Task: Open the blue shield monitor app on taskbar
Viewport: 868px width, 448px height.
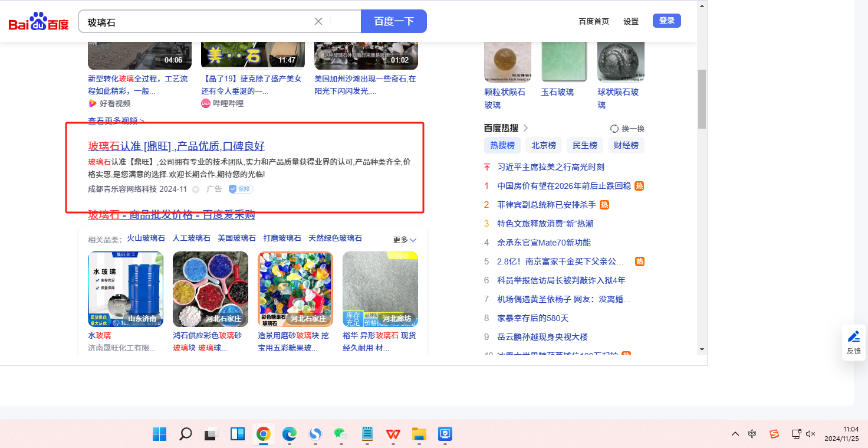Action: [x=445, y=434]
